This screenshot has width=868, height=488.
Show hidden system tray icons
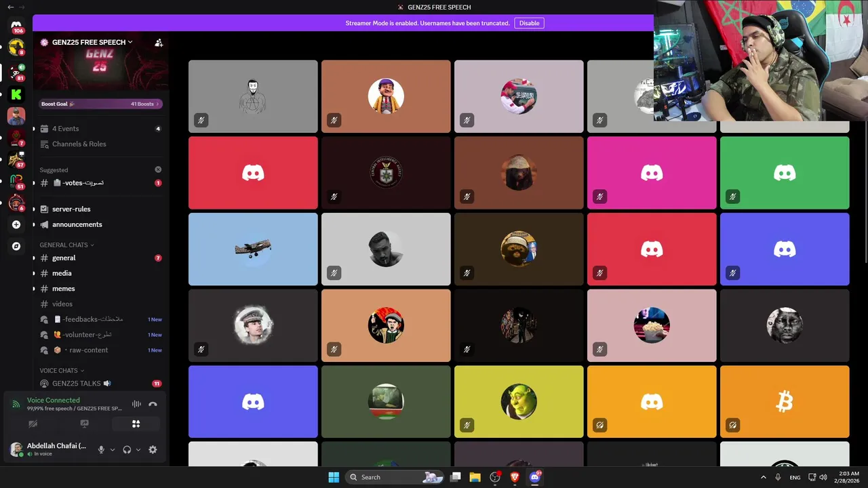click(763, 477)
